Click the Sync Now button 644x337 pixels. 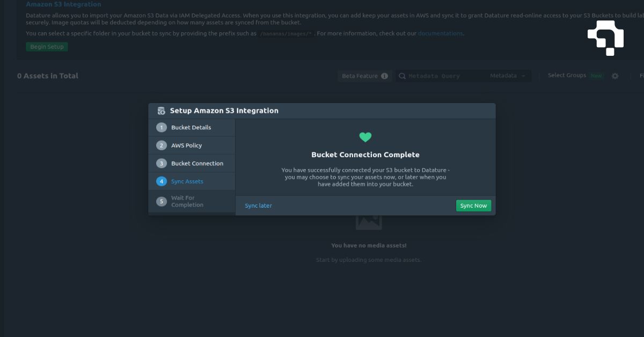pyautogui.click(x=473, y=206)
